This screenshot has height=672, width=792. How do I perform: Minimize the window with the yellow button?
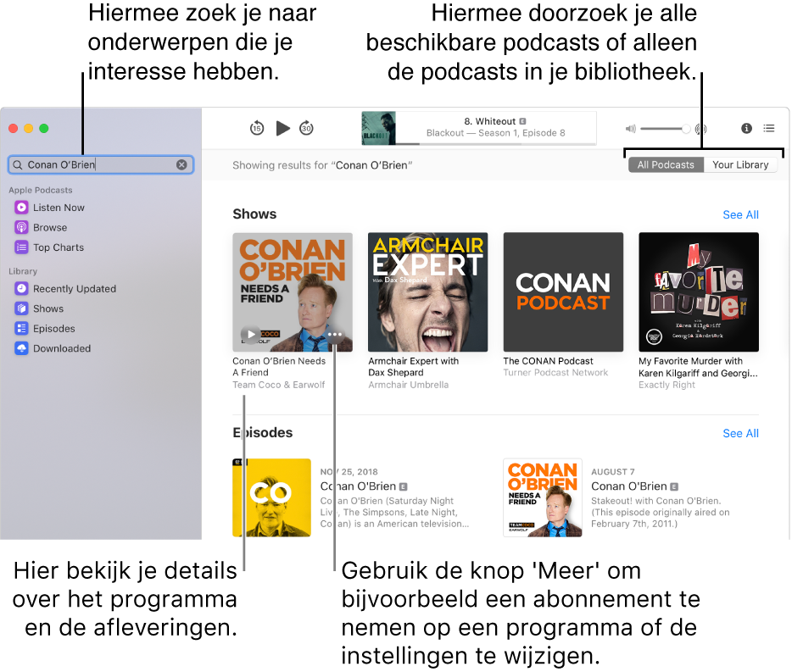point(28,128)
